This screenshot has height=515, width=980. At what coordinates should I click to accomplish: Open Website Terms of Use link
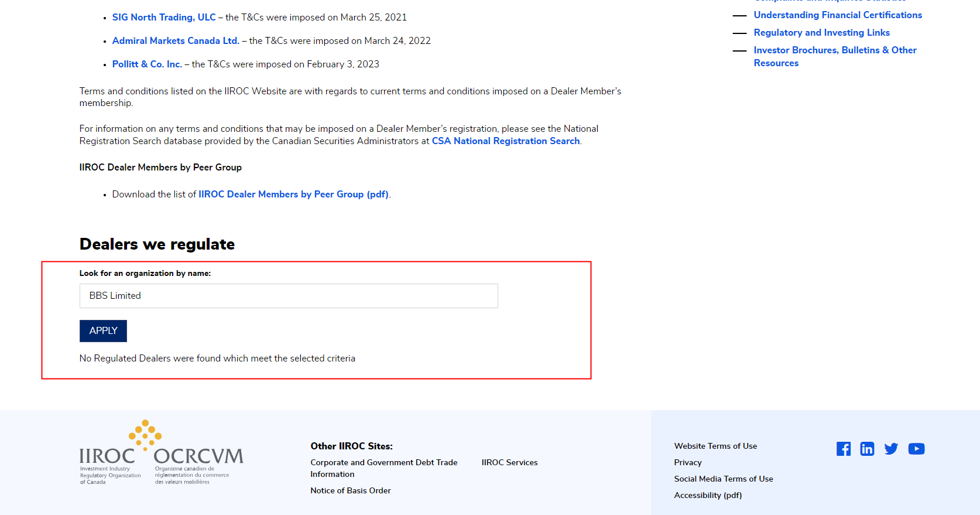tap(715, 446)
